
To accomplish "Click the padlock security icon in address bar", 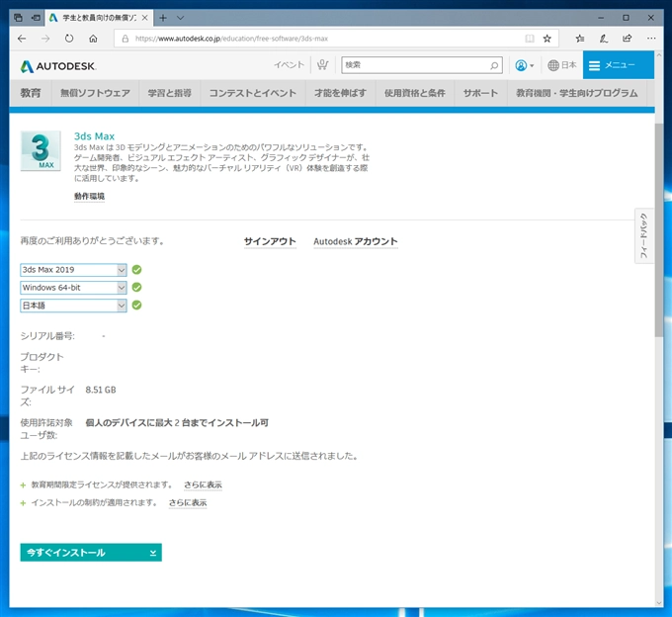I will (126, 39).
